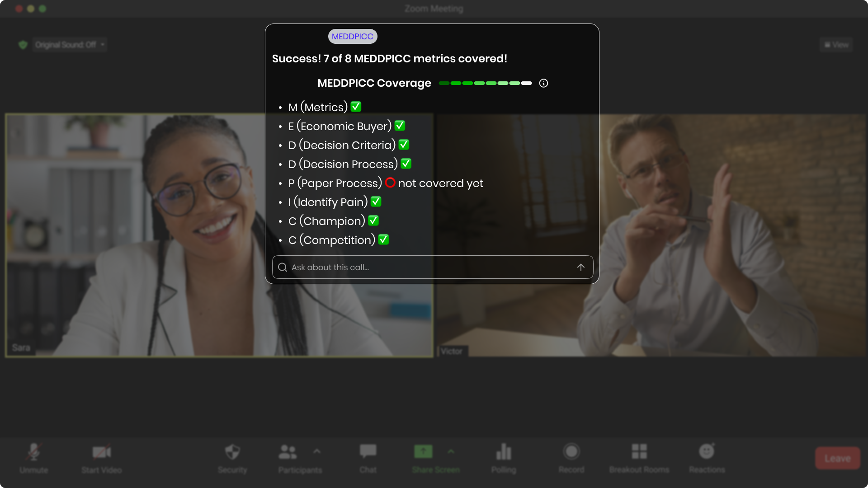Click the red Leave button
Image resolution: width=868 pixels, height=488 pixels.
pos(837,458)
